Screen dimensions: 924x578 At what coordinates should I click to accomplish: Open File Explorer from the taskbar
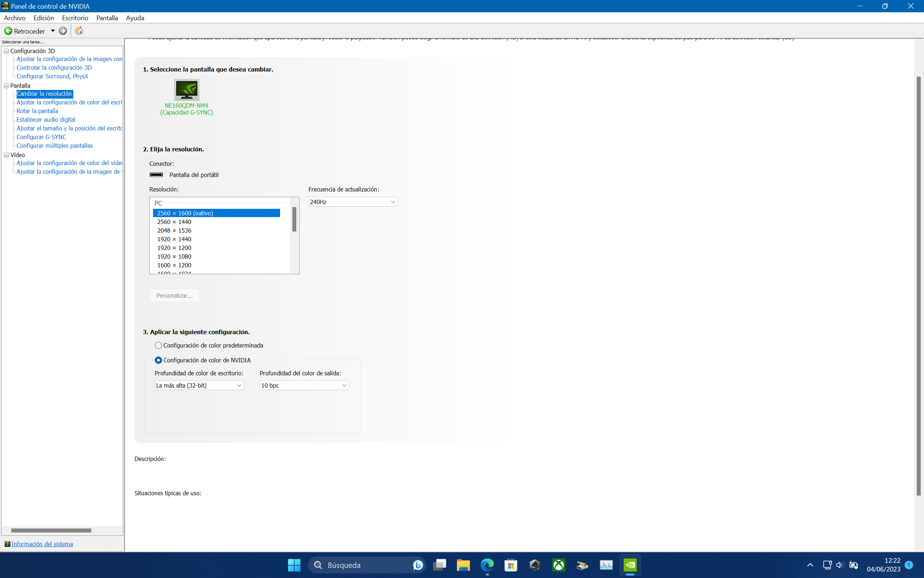click(x=463, y=565)
